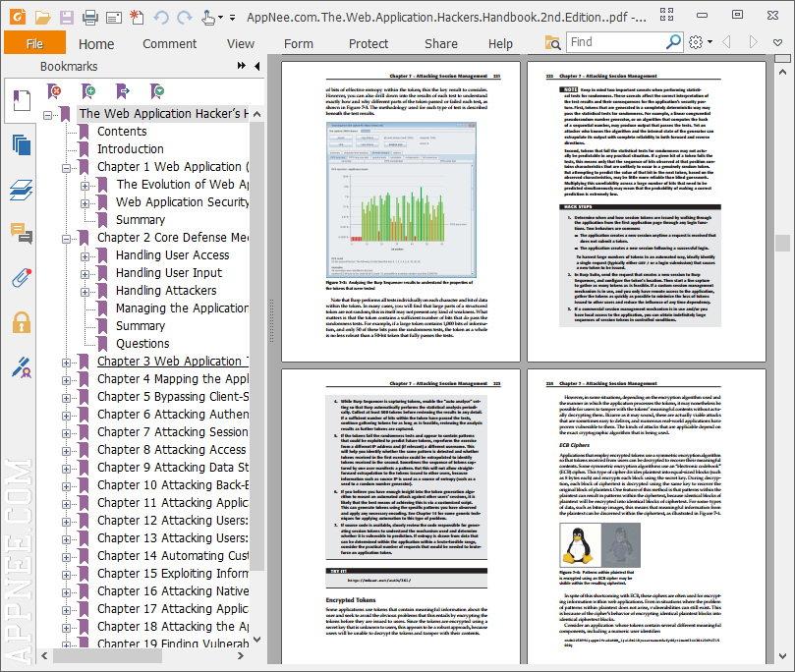Click the Find search input field
Screen dimensions: 795x672
615,41
